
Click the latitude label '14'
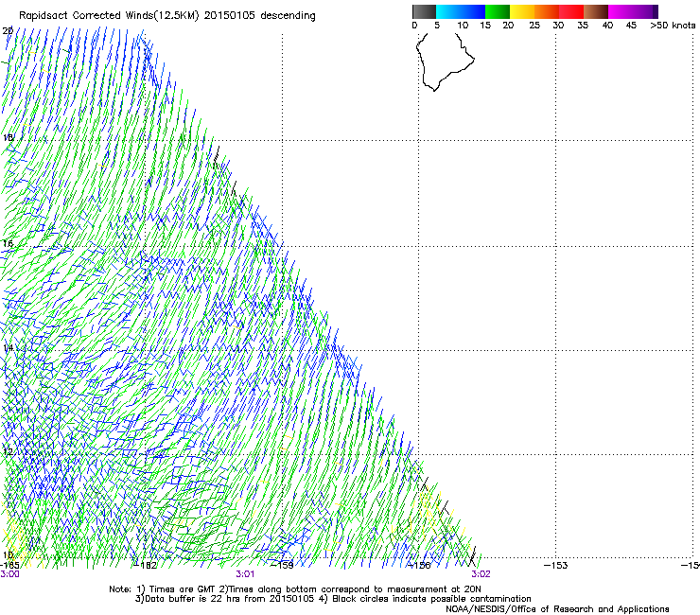8,348
